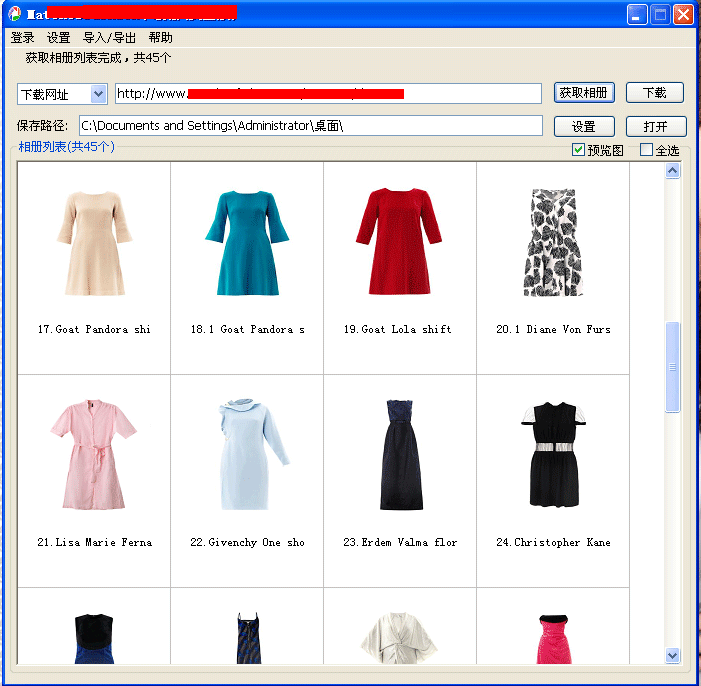Image resolution: width=701 pixels, height=686 pixels.
Task: Select the black-and-white Diane Von Furstenberg dress
Action: pyautogui.click(x=553, y=243)
